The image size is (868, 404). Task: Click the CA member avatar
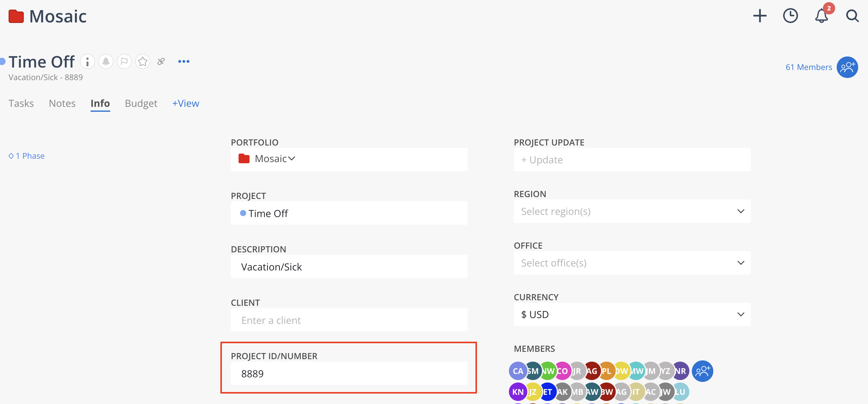[x=517, y=371]
